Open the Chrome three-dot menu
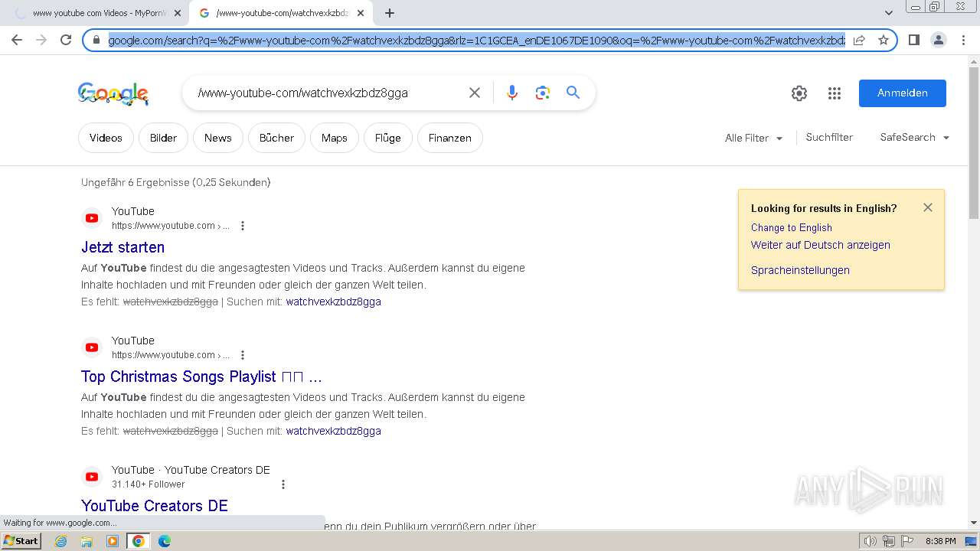This screenshot has height=551, width=980. (962, 40)
